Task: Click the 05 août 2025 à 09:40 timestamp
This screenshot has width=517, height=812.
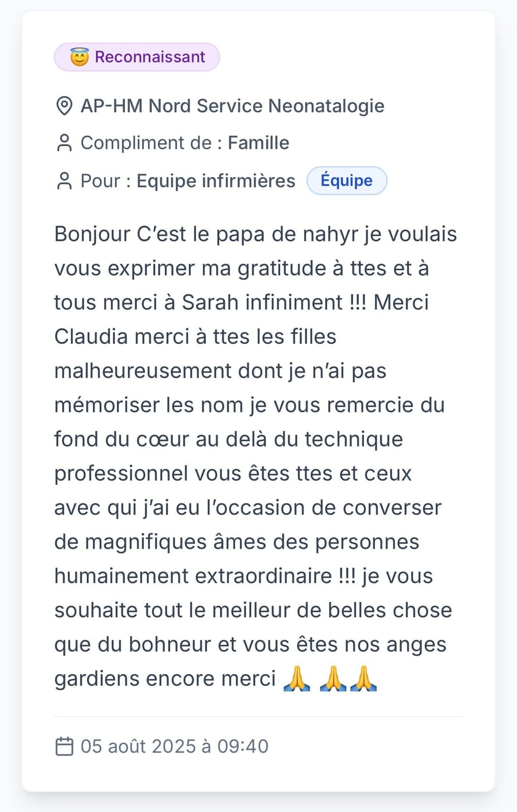Action: (174, 746)
